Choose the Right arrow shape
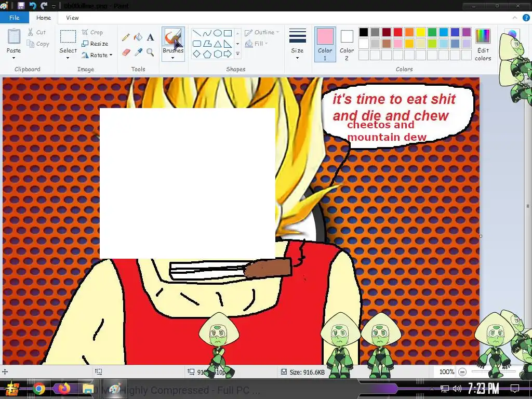 coord(228,54)
